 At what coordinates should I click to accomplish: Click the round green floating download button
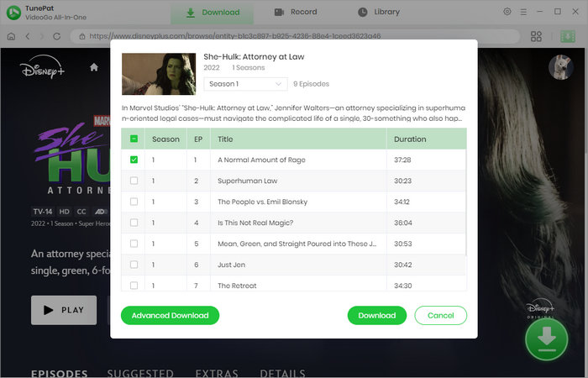[547, 339]
